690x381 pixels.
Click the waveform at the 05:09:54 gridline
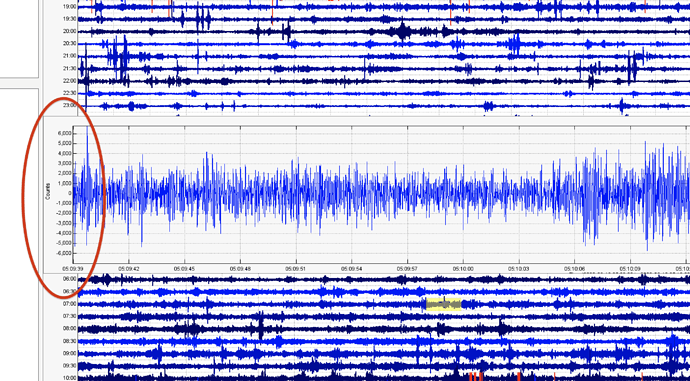[x=352, y=194]
